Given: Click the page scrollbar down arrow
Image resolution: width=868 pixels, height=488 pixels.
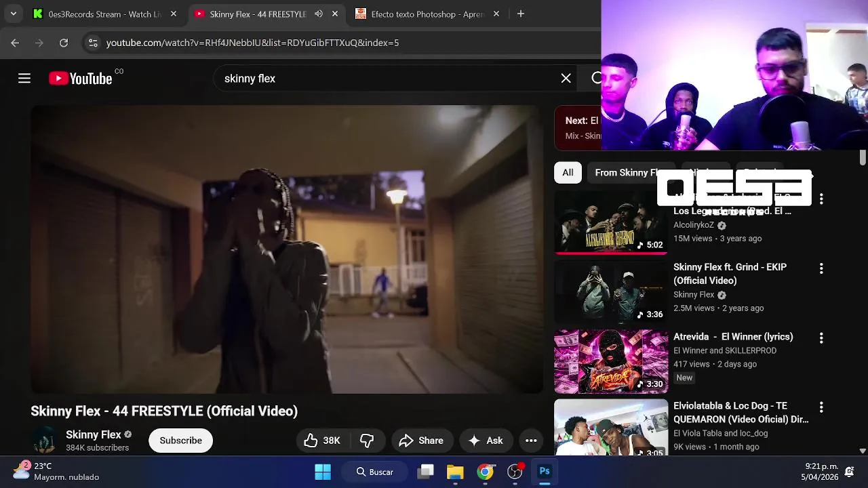Looking at the screenshot, I should tap(863, 450).
